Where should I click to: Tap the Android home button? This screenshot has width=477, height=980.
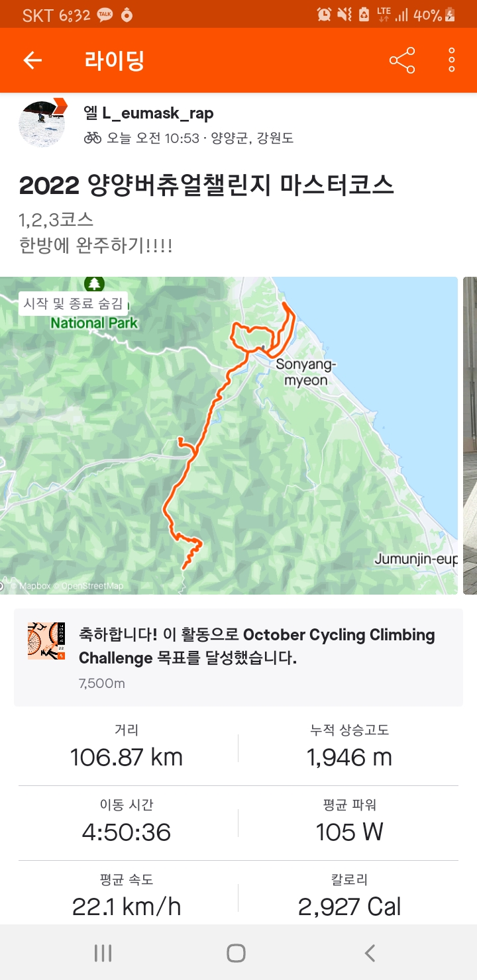tap(237, 953)
